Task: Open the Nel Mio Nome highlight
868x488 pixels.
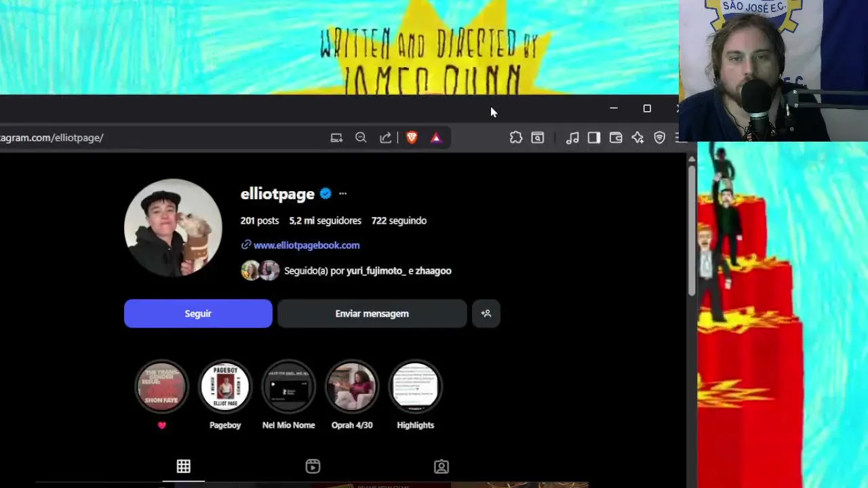Action: click(289, 386)
